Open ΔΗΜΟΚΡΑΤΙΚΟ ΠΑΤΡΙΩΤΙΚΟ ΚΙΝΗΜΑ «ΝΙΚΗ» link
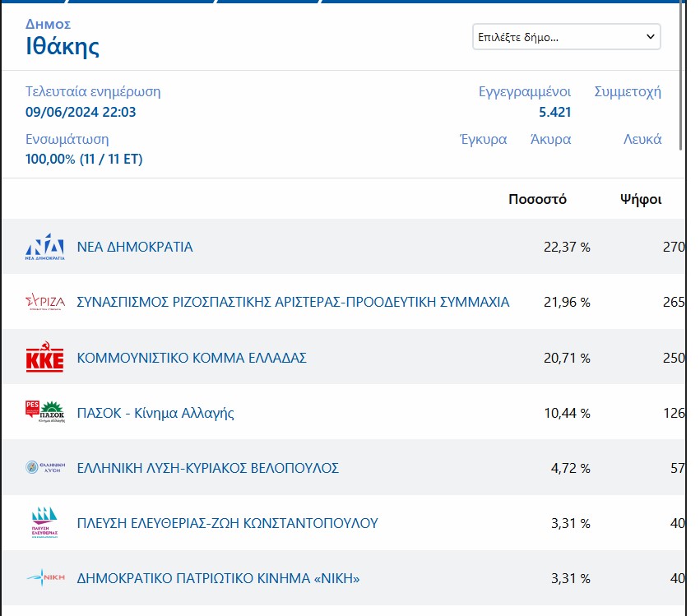Screen dimensions: 700x616 [x=218, y=578]
